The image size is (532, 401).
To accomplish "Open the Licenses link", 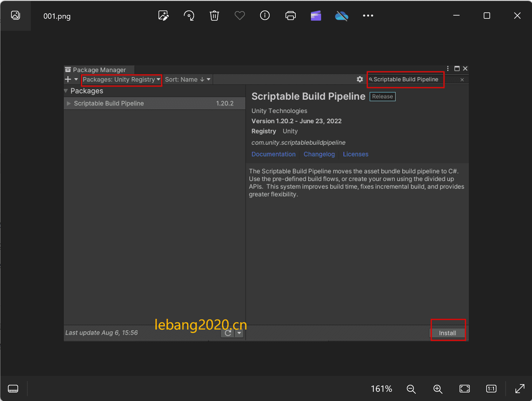I will (x=355, y=154).
